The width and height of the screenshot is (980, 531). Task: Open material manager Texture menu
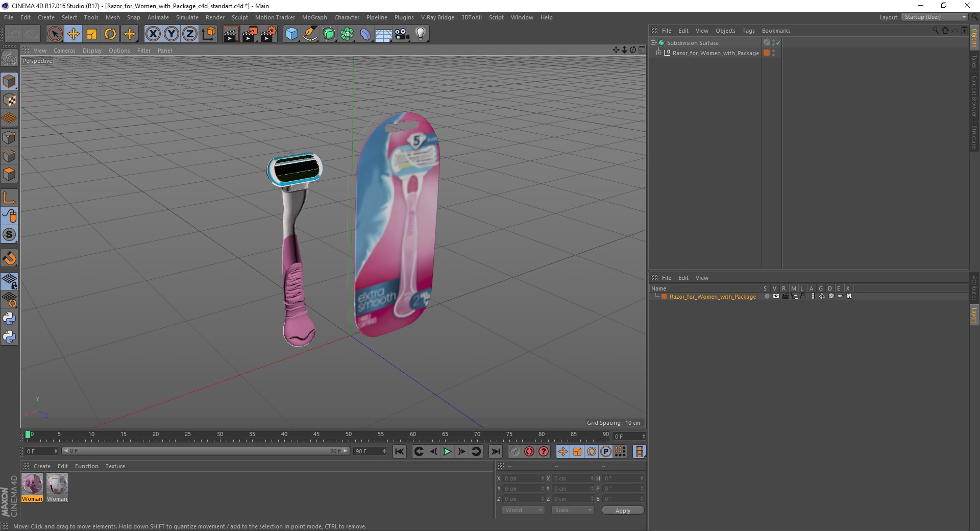click(115, 466)
